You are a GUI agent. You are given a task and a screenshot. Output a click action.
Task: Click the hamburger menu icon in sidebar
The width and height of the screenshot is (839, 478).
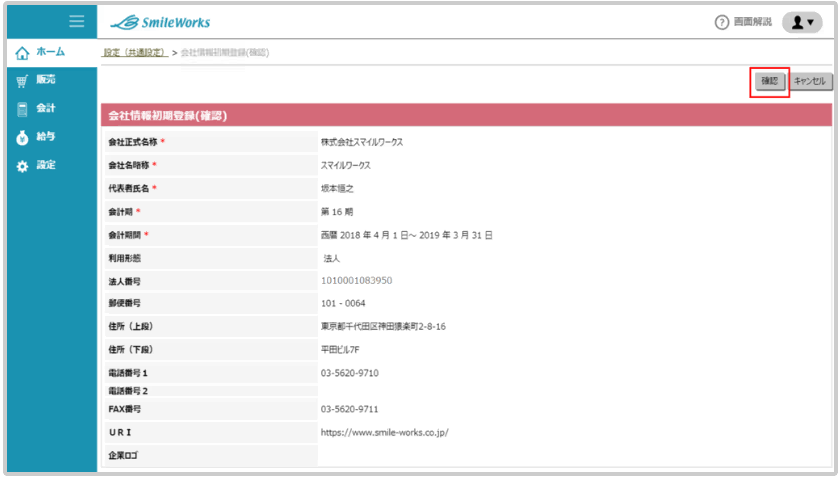(x=76, y=22)
